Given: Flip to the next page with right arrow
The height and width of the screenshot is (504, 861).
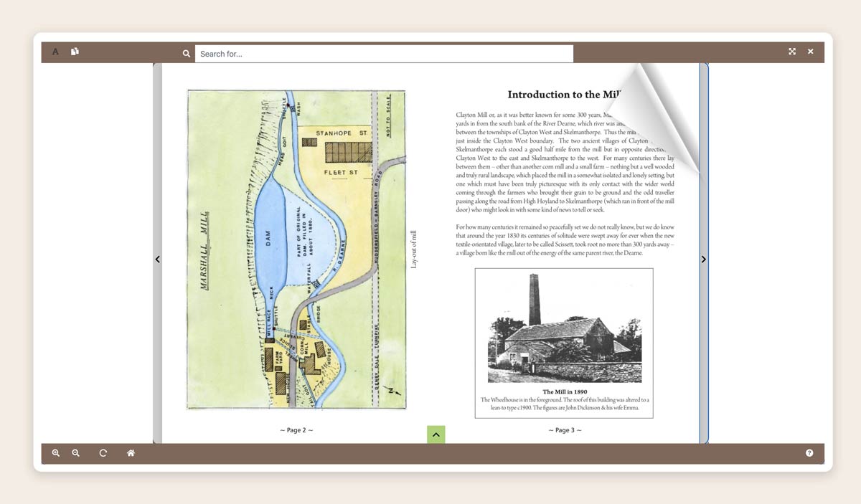Looking at the screenshot, I should coord(703,260).
